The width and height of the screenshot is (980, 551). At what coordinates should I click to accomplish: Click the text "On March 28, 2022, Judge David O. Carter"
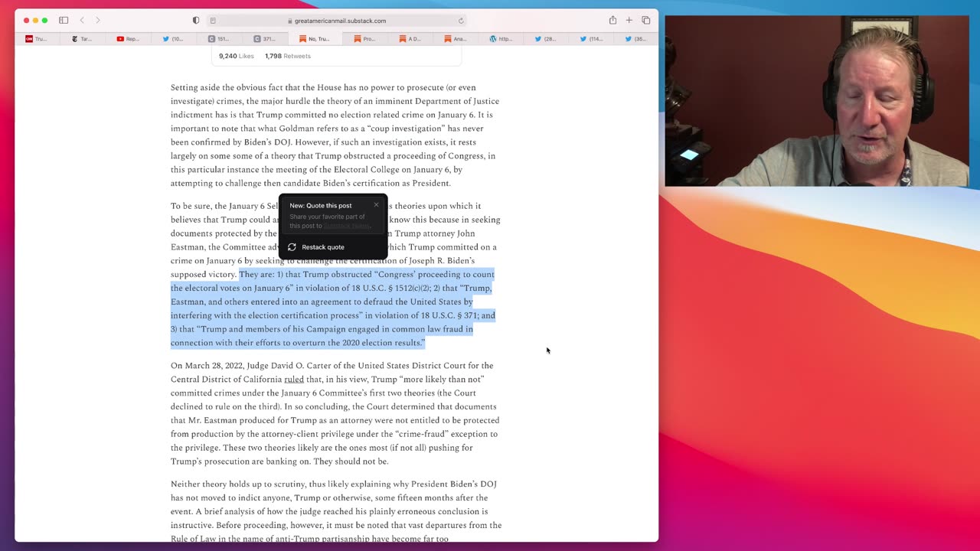coord(258,366)
